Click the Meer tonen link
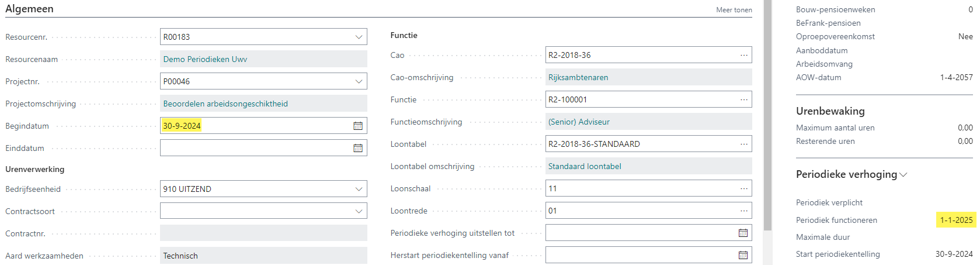980x265 pixels. 734,10
